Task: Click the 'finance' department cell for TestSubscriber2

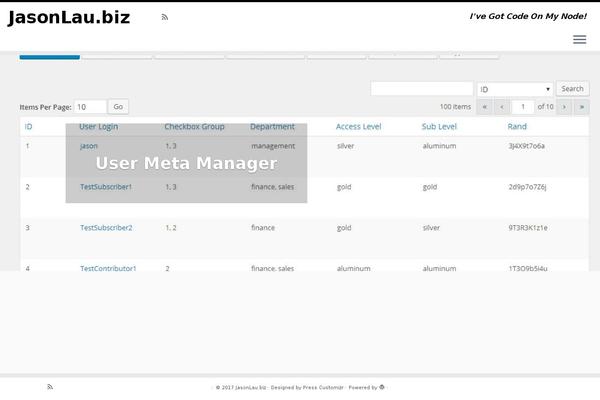Action: click(x=263, y=228)
